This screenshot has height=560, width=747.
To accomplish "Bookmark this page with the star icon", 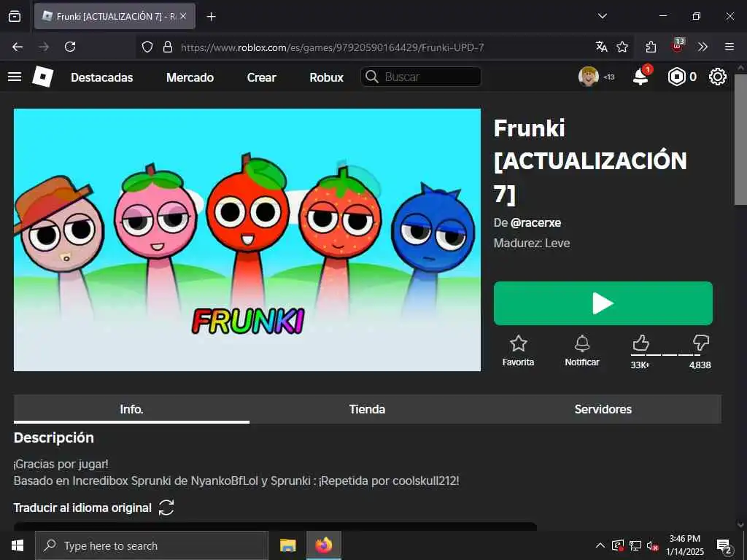I will pos(622,47).
